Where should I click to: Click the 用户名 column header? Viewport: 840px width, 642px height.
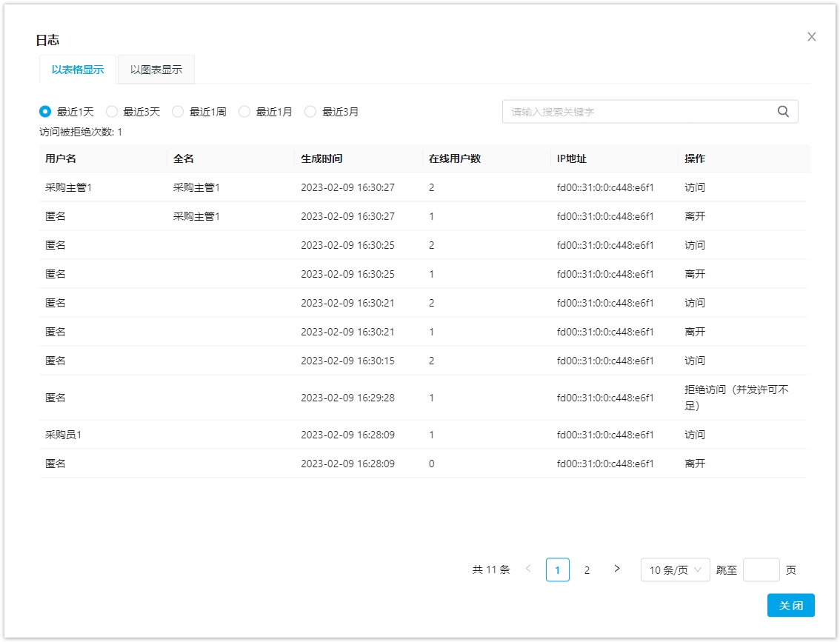point(61,158)
